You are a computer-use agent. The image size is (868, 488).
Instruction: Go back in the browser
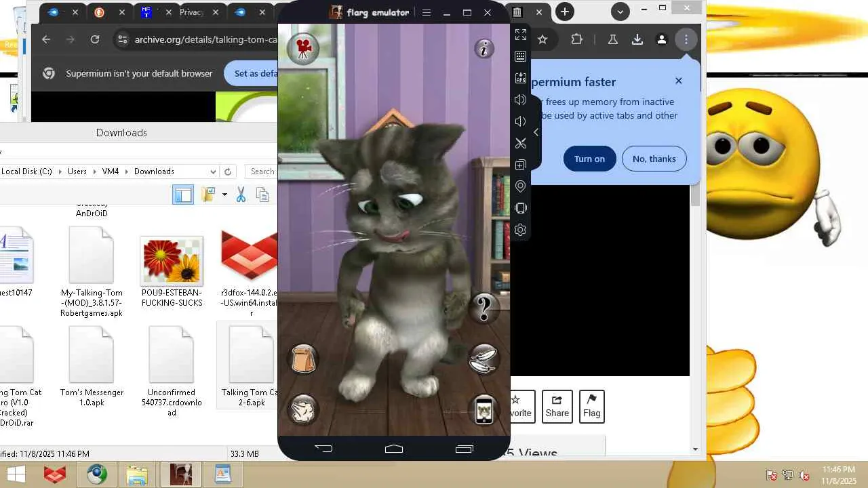[46, 39]
